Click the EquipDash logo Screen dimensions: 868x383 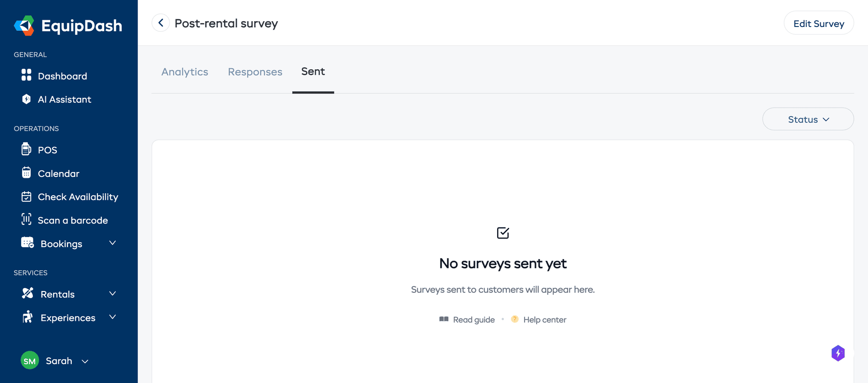coord(68,26)
